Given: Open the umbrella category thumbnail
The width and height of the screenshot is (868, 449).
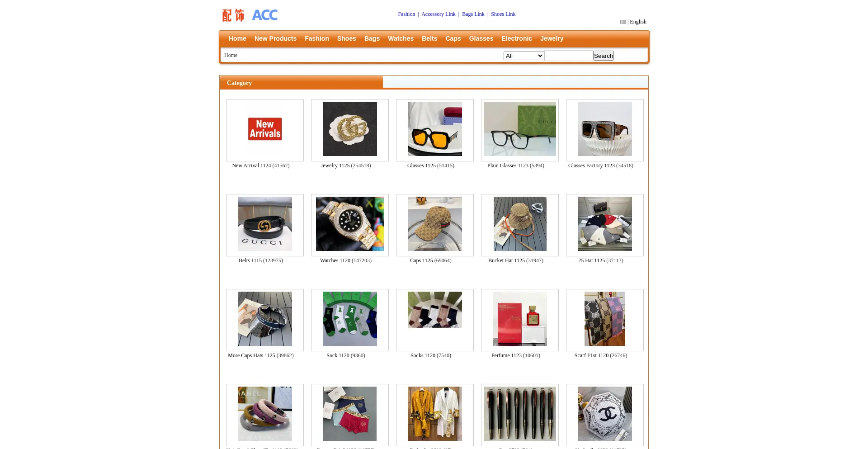Looking at the screenshot, I should click(x=605, y=414).
